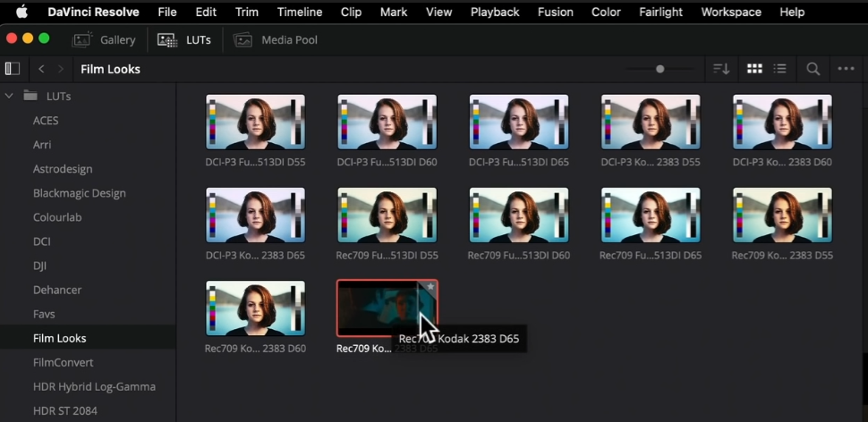Select the Rec709 Ko... 2383 D60 LUT thumbnail

(255, 308)
